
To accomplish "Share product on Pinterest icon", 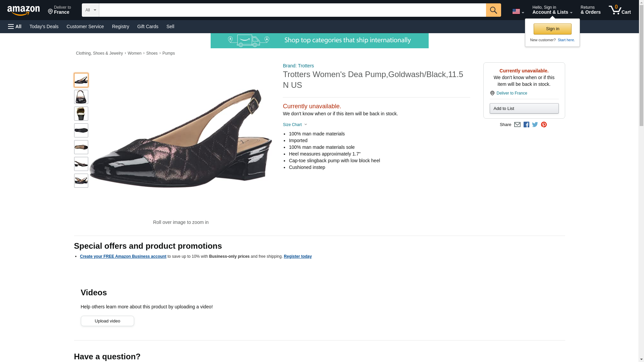I will click(544, 125).
